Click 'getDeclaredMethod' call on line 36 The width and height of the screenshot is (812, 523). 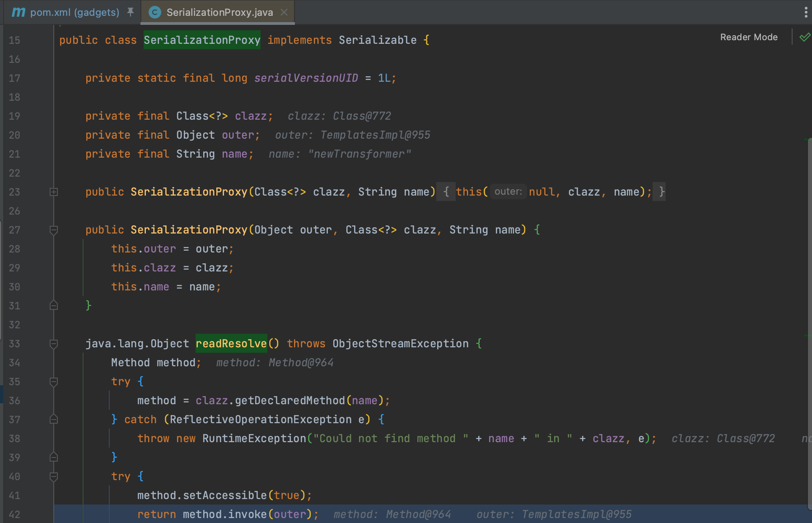pyautogui.click(x=290, y=401)
